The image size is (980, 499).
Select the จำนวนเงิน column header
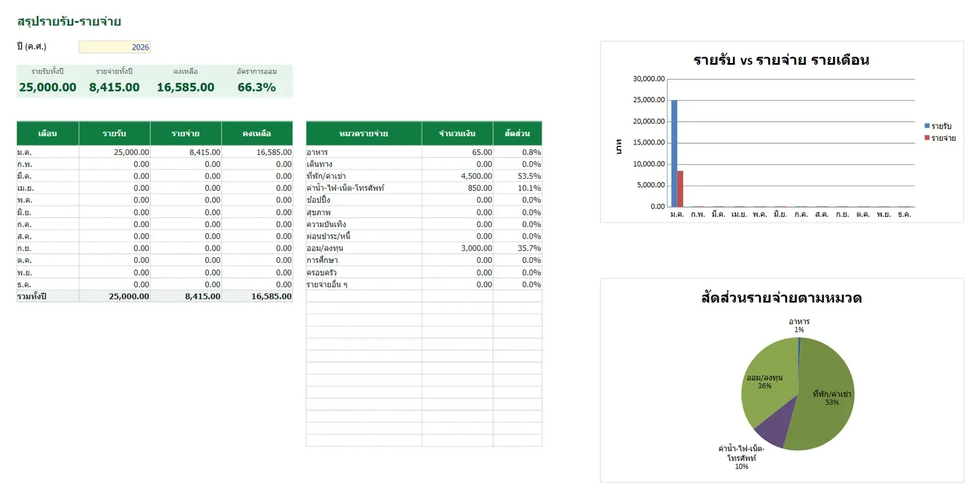tap(458, 133)
